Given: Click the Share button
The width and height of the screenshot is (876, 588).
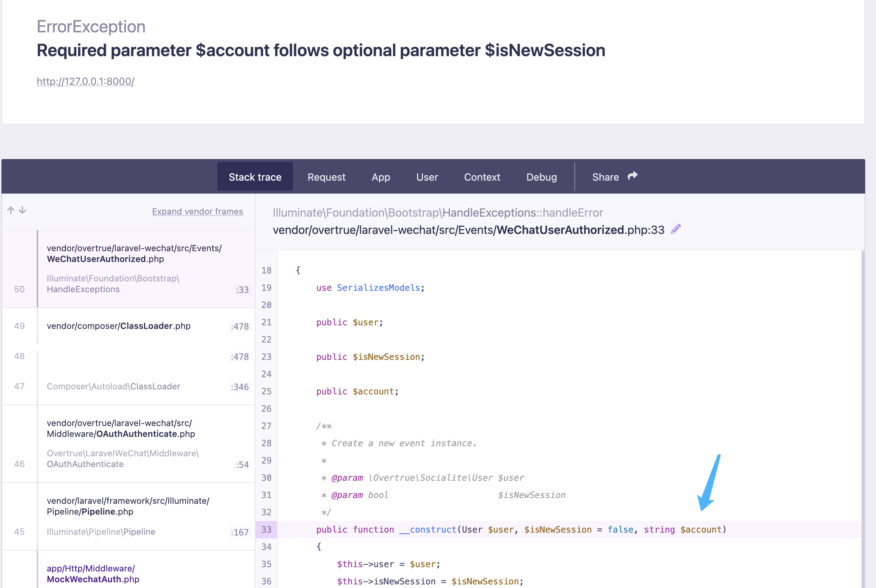Looking at the screenshot, I should pyautogui.click(x=605, y=177).
